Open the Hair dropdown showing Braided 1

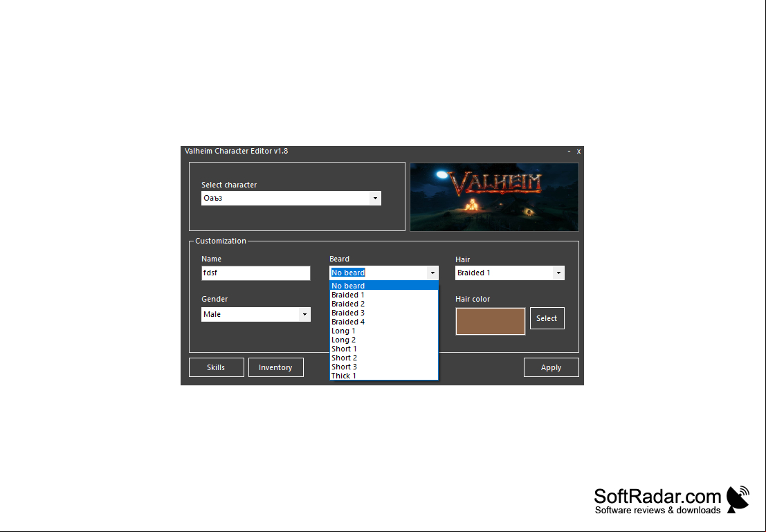509,273
